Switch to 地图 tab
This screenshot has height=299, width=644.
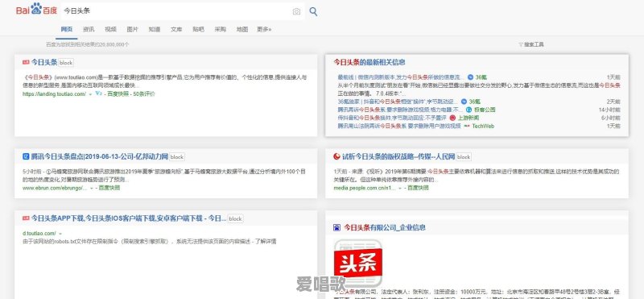[242, 29]
